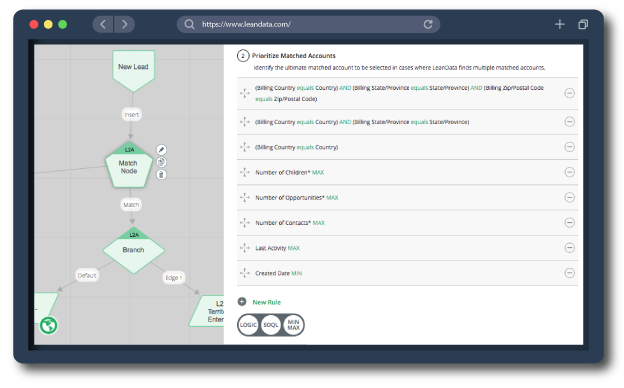Click the Edge 1 label
624x388 pixels.
click(x=174, y=278)
